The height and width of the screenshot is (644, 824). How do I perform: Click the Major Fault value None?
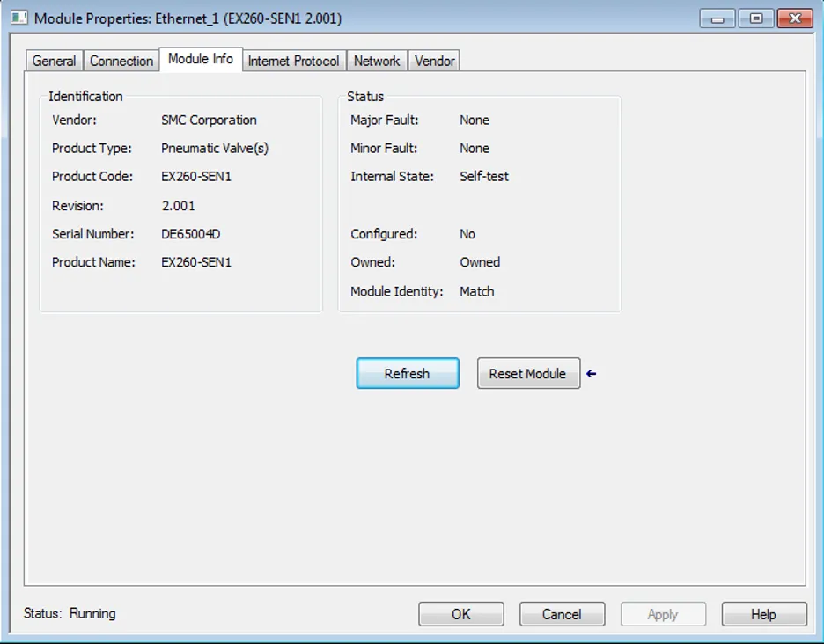click(x=475, y=120)
